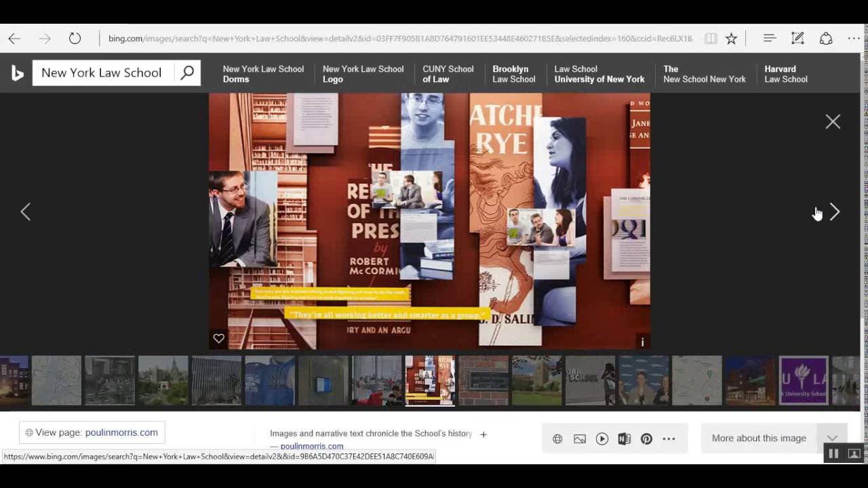The image size is (868, 488).
Task: Click the globe view page icon
Action: tap(557, 439)
